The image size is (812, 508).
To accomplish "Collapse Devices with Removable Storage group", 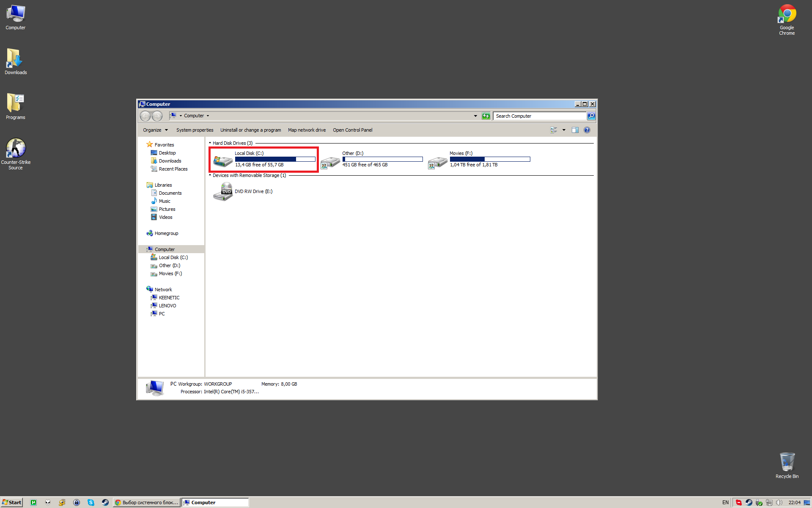I will [210, 175].
